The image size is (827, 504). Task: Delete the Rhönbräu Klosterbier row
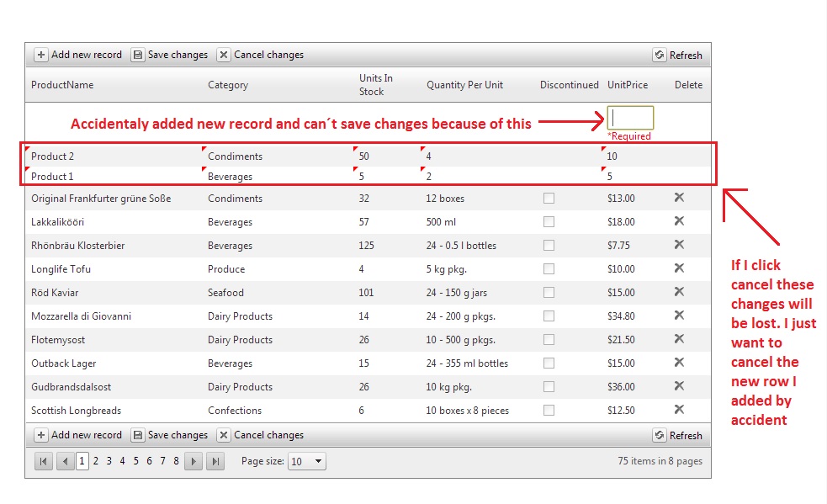pyautogui.click(x=679, y=244)
